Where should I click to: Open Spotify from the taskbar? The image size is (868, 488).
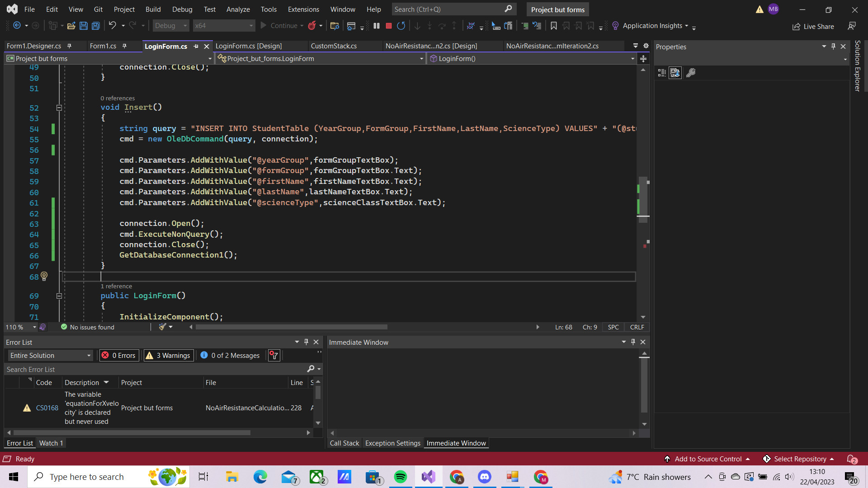[401, 477]
